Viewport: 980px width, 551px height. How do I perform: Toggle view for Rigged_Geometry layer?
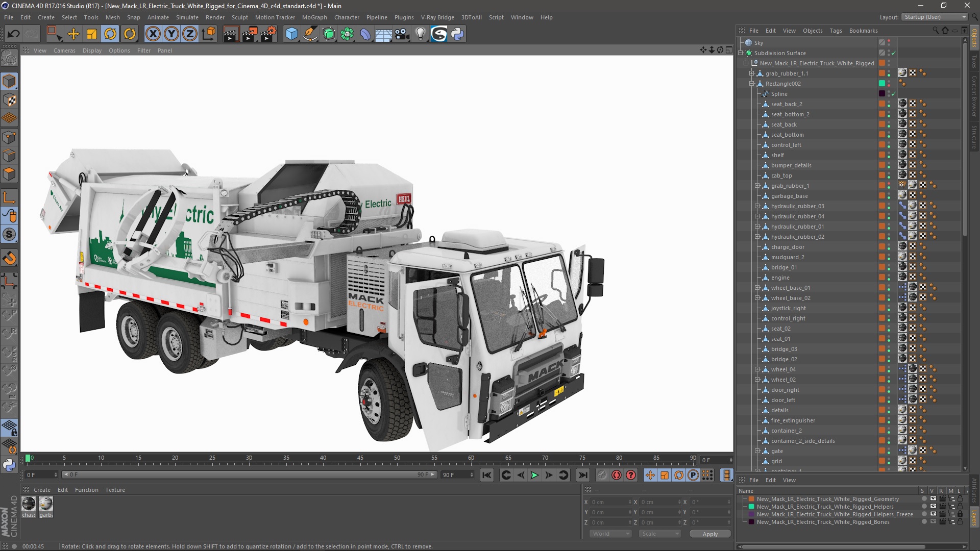coord(933,499)
